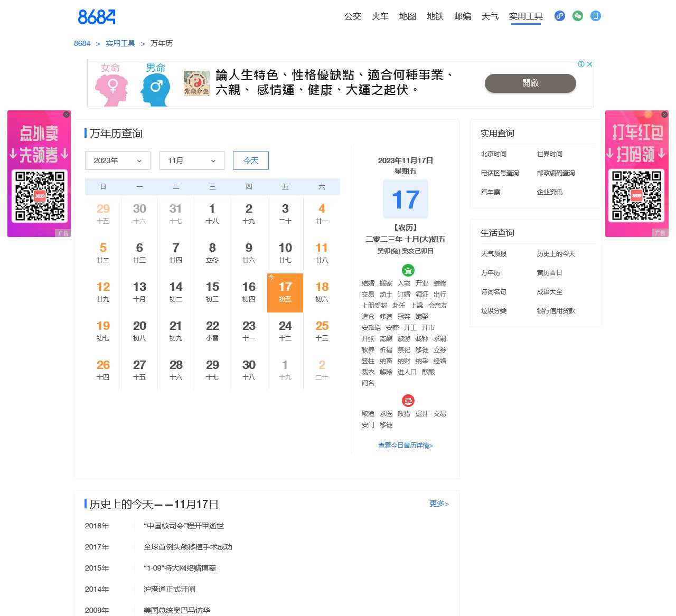Select November 8 立冬 on calendar

212,254
